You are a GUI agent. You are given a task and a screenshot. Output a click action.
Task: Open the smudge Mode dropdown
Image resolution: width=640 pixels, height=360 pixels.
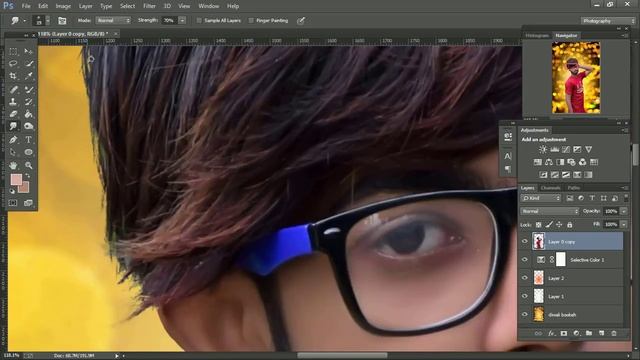(x=113, y=20)
